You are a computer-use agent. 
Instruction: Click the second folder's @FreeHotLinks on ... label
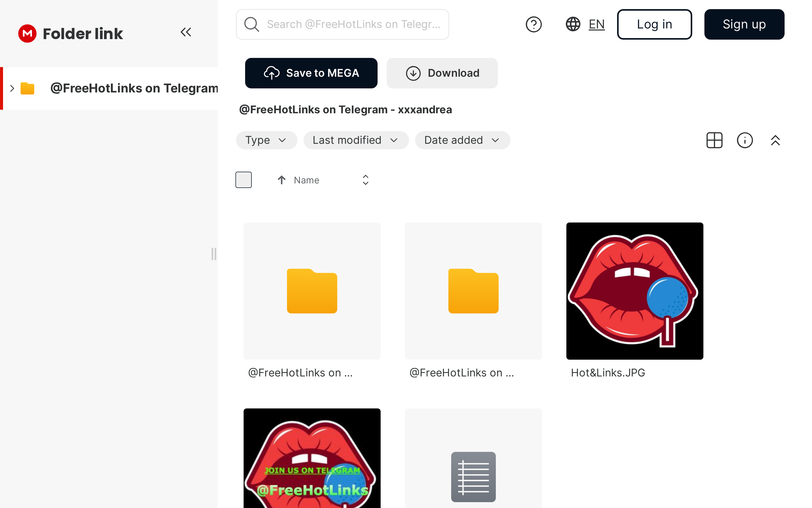click(462, 373)
